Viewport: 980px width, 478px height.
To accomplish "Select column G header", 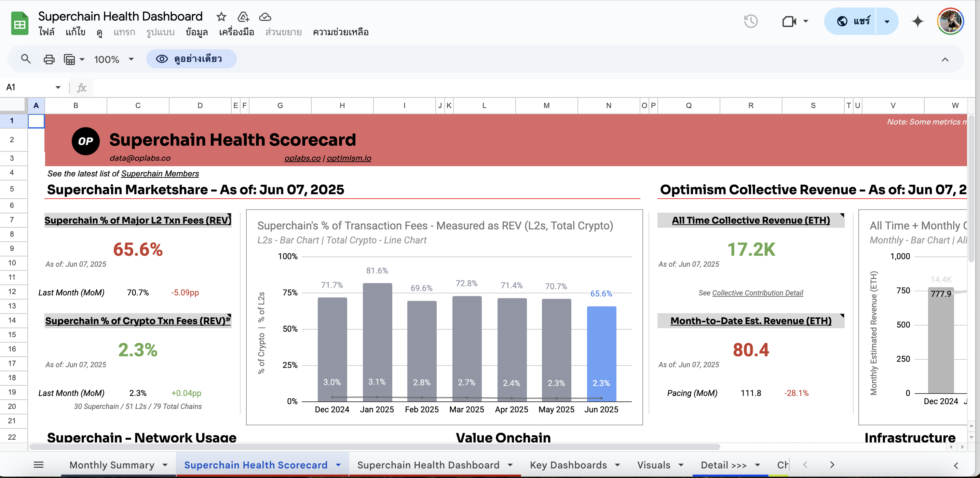I will pos(280,105).
